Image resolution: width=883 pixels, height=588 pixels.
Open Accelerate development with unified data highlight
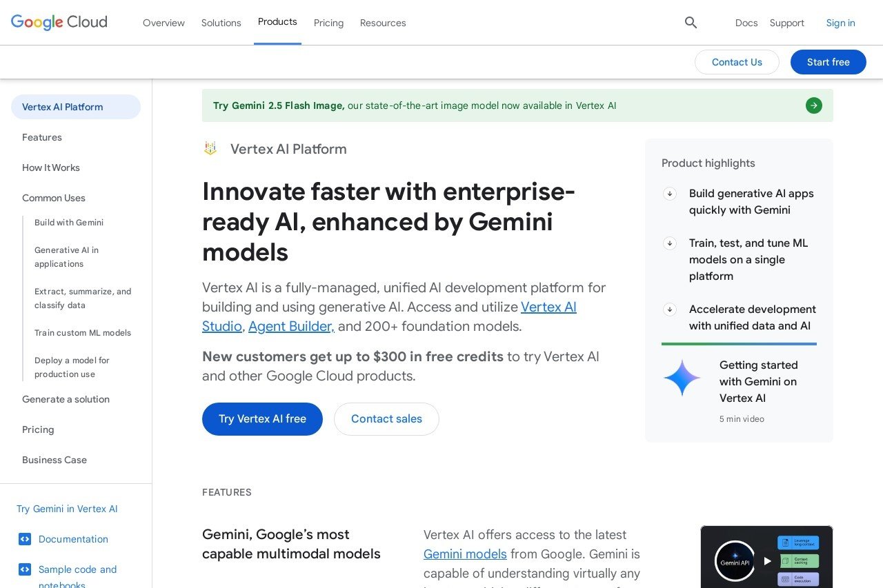[753, 318]
